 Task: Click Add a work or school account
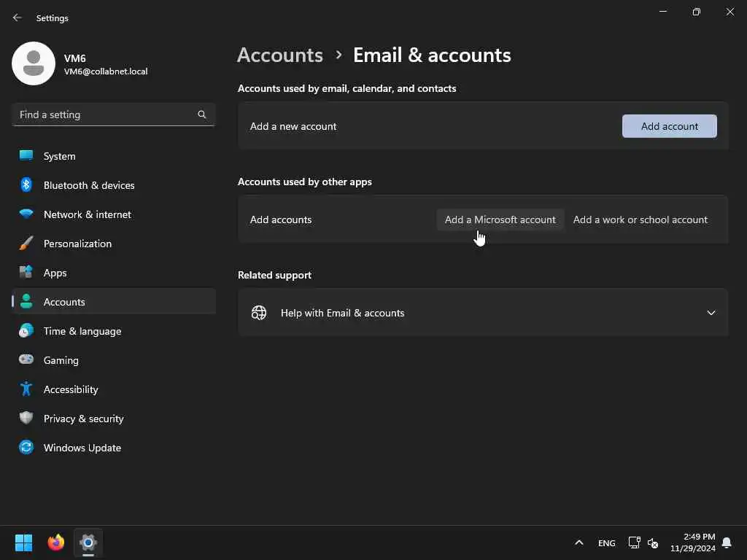pyautogui.click(x=640, y=219)
